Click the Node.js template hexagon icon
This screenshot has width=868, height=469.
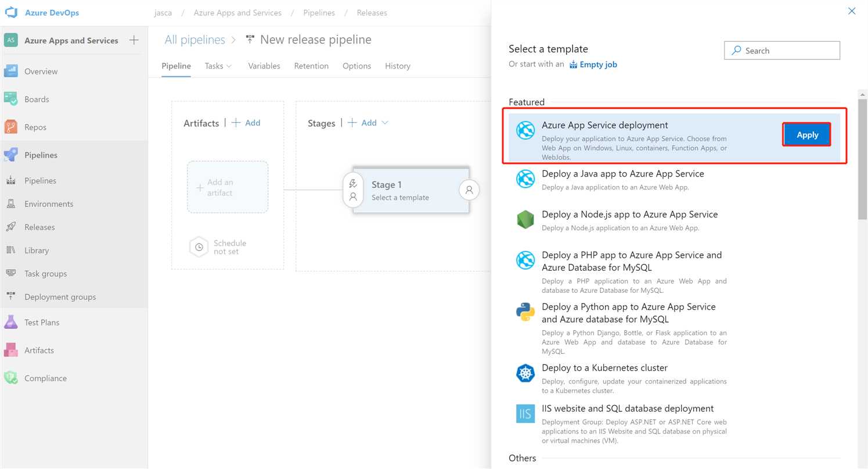click(x=525, y=220)
